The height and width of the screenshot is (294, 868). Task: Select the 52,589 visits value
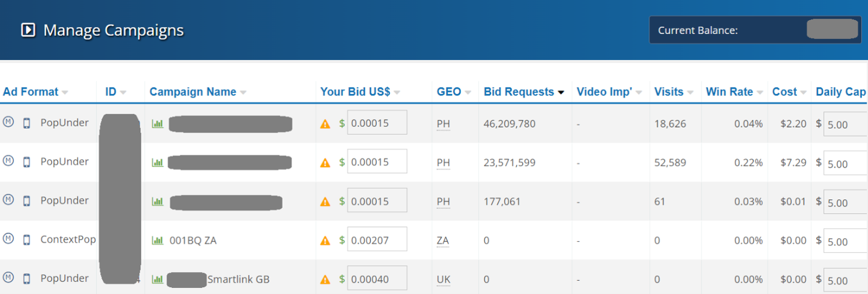670,163
